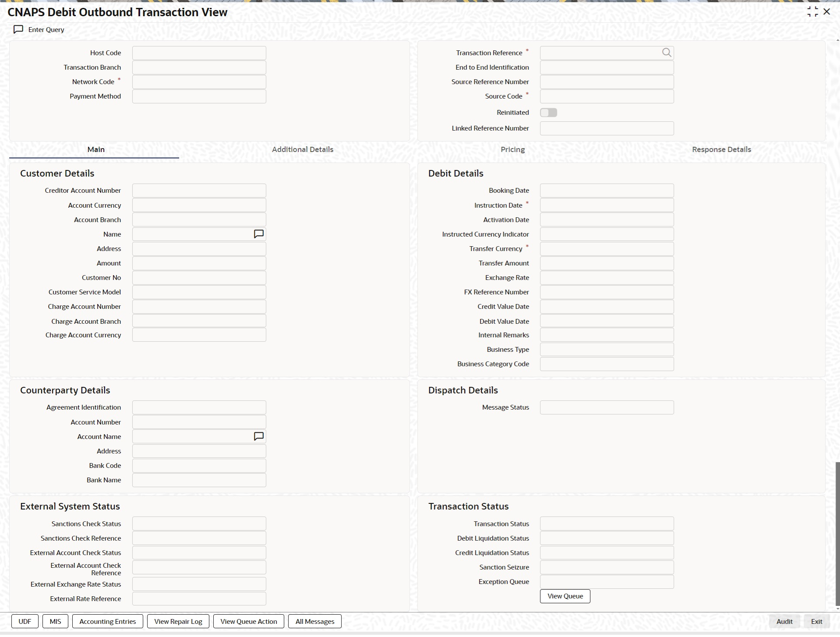This screenshot has height=637, width=840.
Task: Click the Booking Date field
Action: pyautogui.click(x=607, y=191)
